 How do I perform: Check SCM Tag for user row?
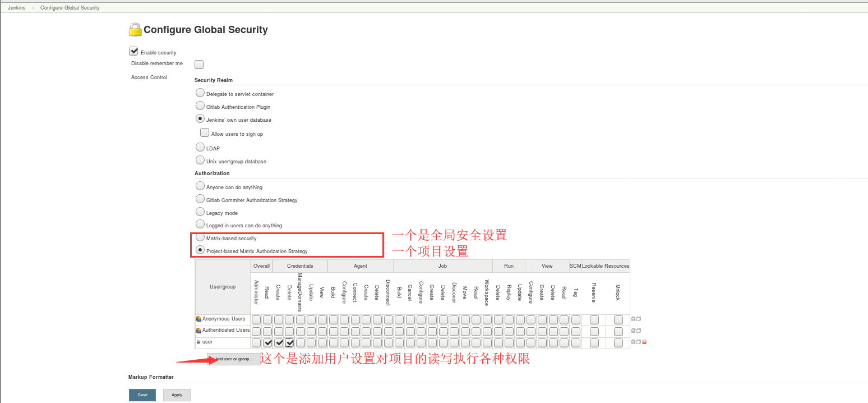tap(576, 343)
